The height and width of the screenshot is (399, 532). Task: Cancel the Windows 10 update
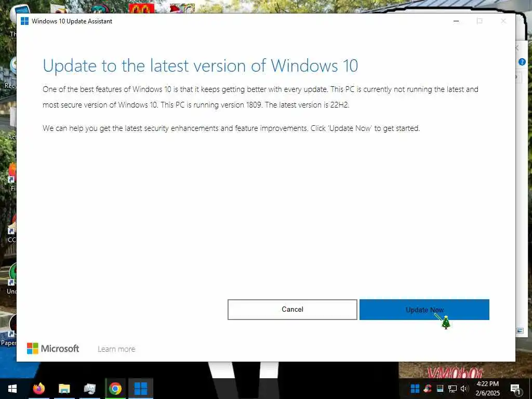coord(292,310)
